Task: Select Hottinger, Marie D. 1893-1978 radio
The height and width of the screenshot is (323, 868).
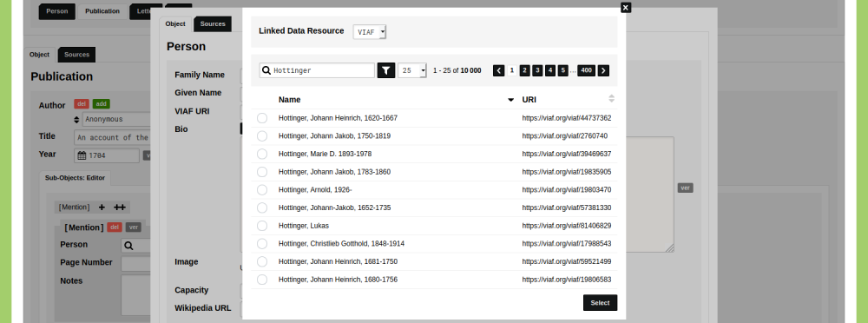Action: point(262,154)
